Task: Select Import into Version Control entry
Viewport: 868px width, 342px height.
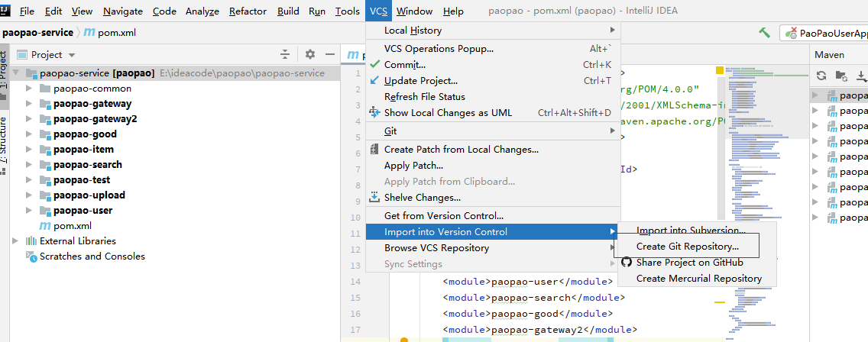Action: [494, 232]
